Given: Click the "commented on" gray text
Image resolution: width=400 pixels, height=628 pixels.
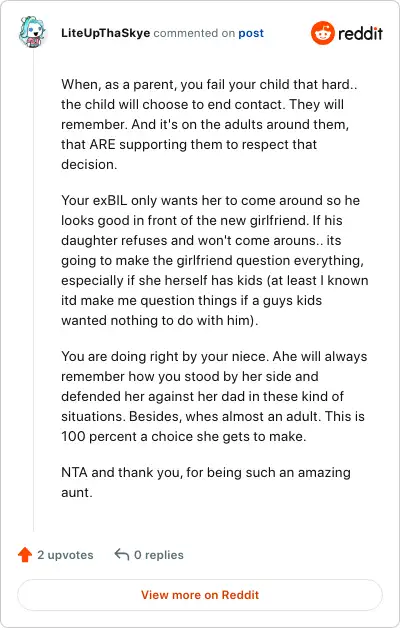Looking at the screenshot, I should click(194, 33).
